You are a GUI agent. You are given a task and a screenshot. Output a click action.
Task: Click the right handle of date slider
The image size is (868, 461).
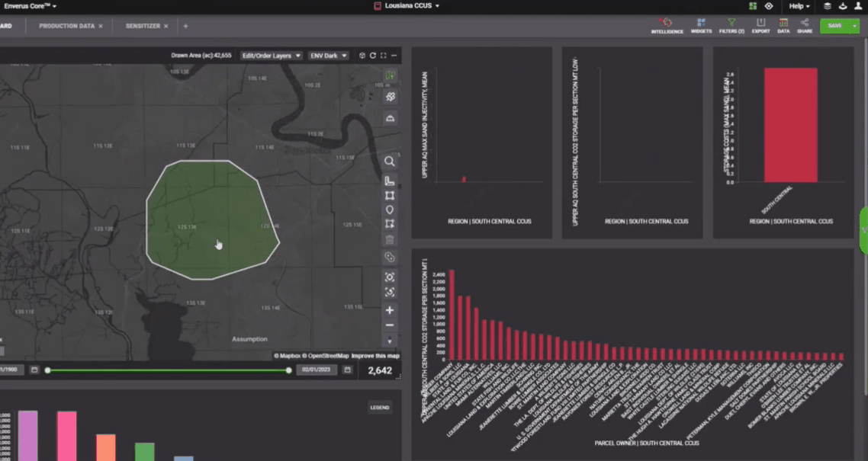point(288,370)
